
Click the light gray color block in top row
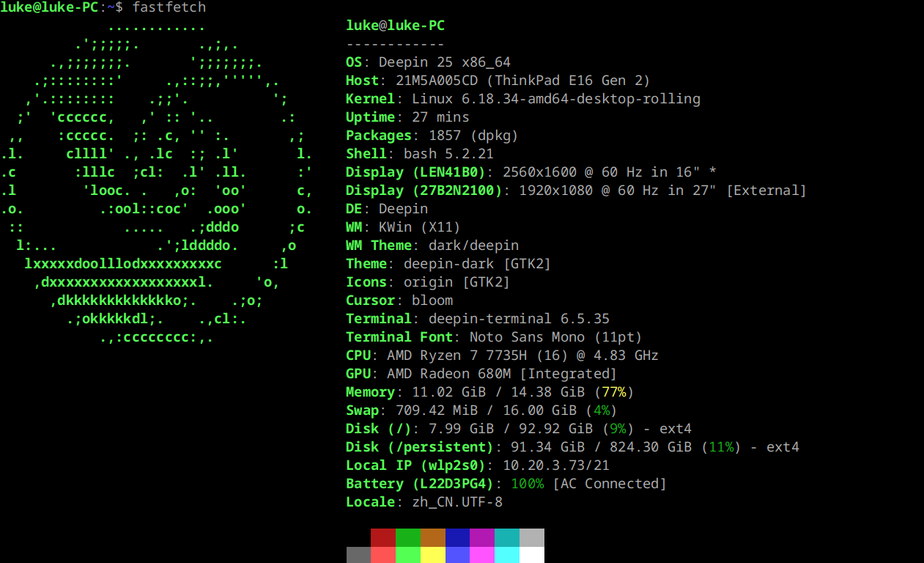tap(532, 537)
